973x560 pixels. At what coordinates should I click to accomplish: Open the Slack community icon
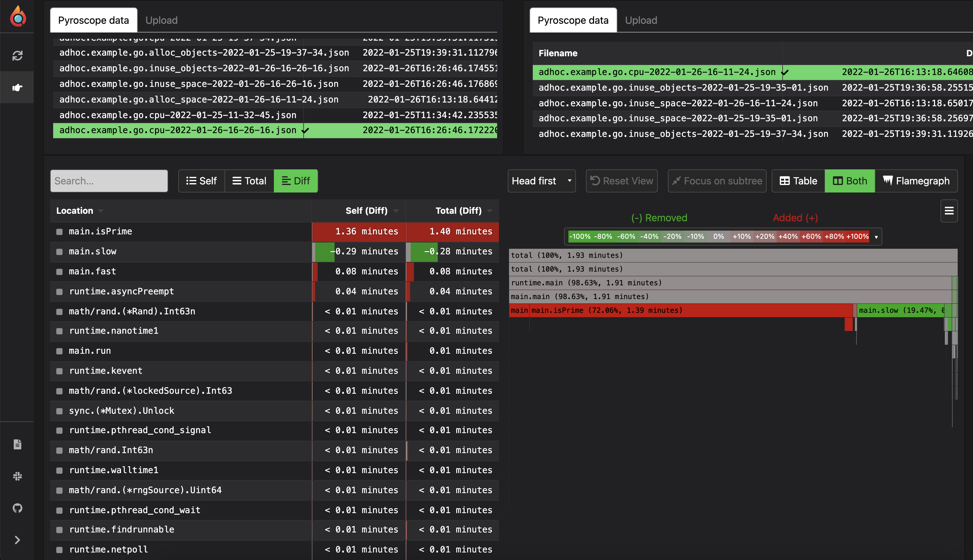17,476
